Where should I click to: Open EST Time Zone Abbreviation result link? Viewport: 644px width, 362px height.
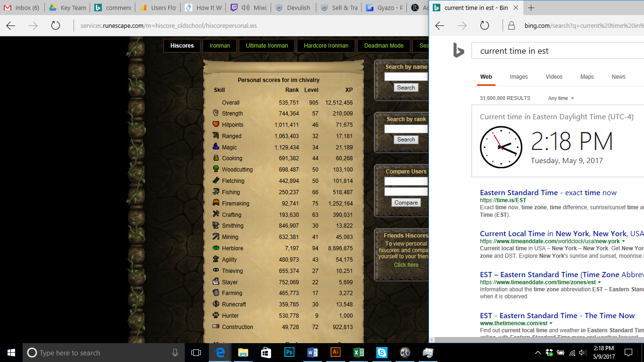[562, 274]
